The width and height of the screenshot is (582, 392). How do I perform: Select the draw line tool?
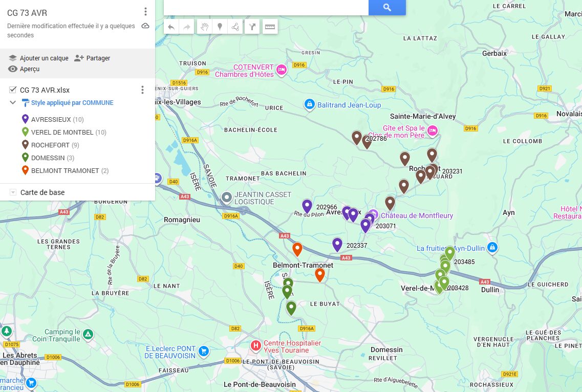(x=235, y=27)
